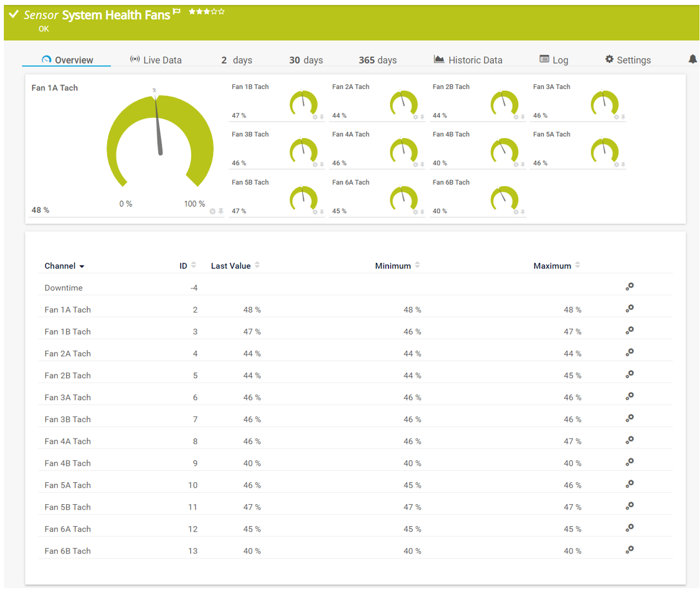Open the Log tab

[554, 60]
